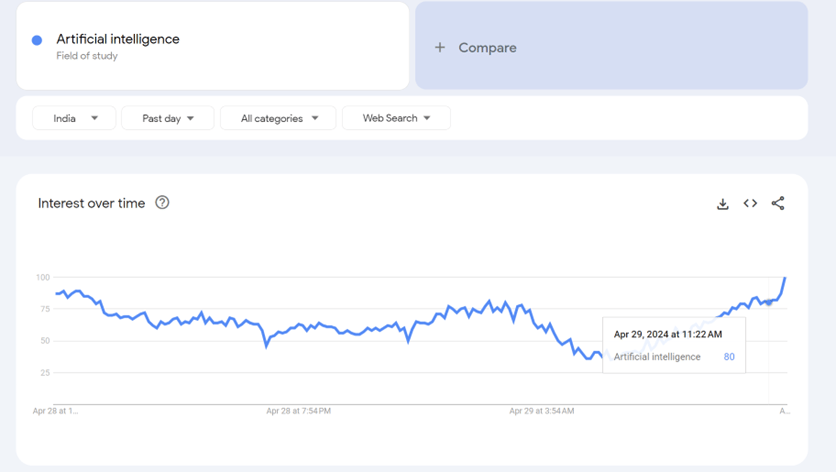Open the India region dropdown
Viewport: 836px width, 472px height.
tap(74, 118)
